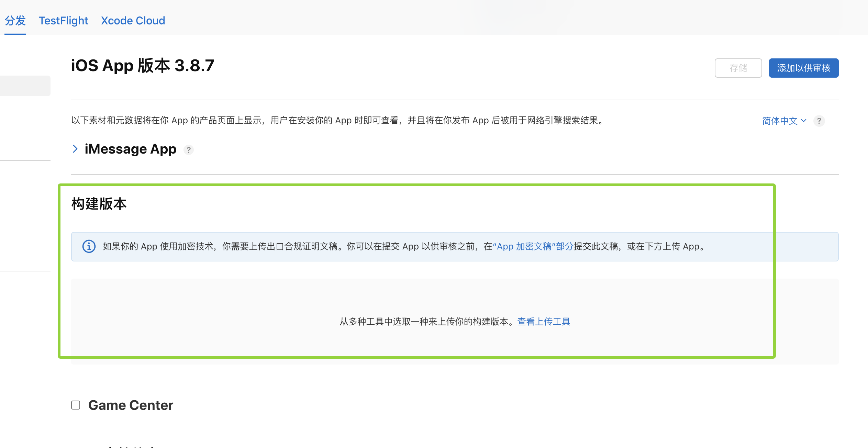Click the info icon in encryption notice
The image size is (868, 448).
[x=89, y=246]
